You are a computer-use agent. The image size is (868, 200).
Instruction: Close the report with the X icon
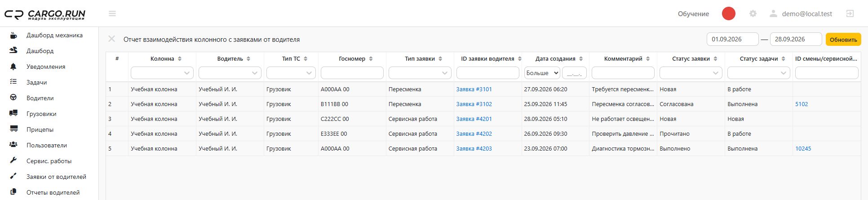tap(112, 39)
